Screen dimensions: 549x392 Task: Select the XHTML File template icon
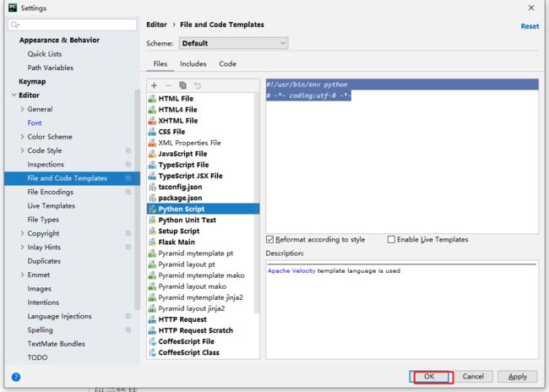[152, 121]
